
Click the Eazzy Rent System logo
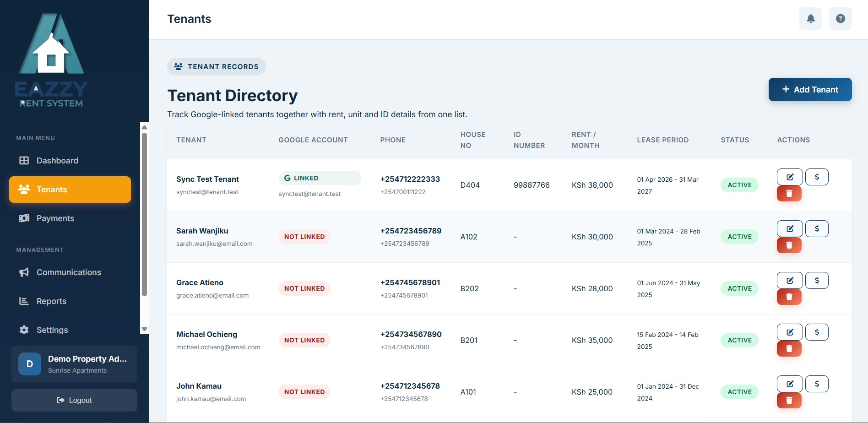click(x=51, y=60)
